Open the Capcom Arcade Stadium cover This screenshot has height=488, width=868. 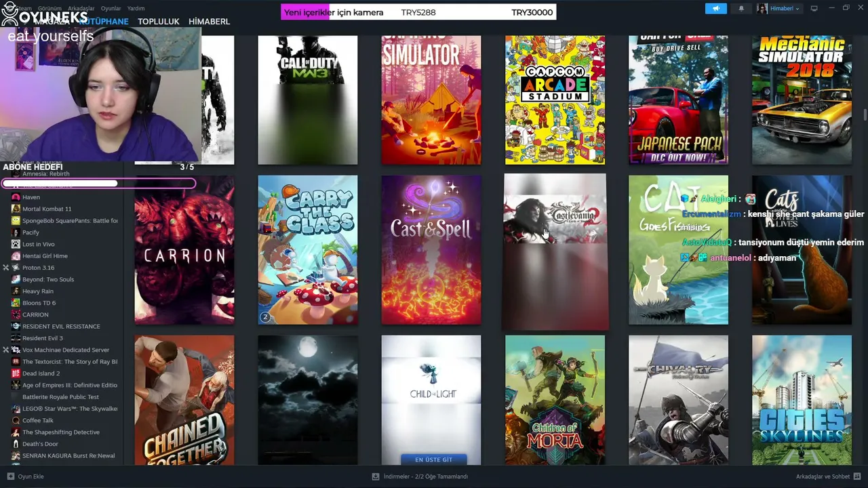[555, 100]
